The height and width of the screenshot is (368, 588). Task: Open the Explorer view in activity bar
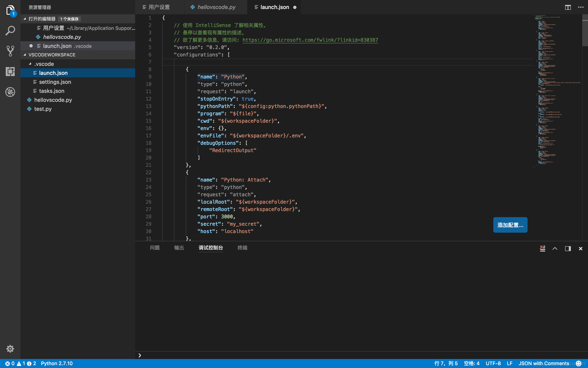coord(10,10)
